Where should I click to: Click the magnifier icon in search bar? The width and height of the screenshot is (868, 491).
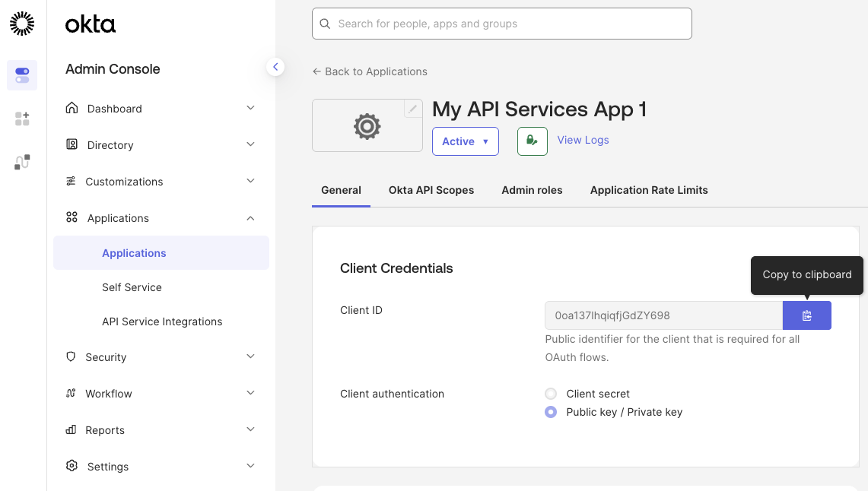[x=325, y=24]
